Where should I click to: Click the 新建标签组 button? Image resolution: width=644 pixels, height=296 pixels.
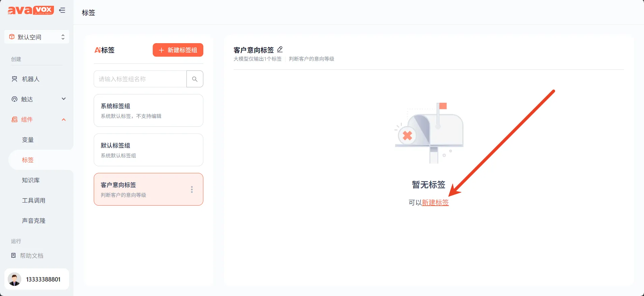pyautogui.click(x=178, y=50)
